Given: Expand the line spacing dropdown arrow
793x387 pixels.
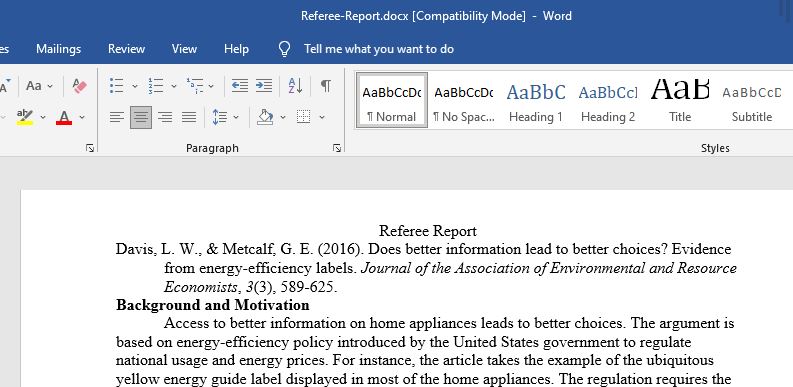Looking at the screenshot, I should pos(236,118).
